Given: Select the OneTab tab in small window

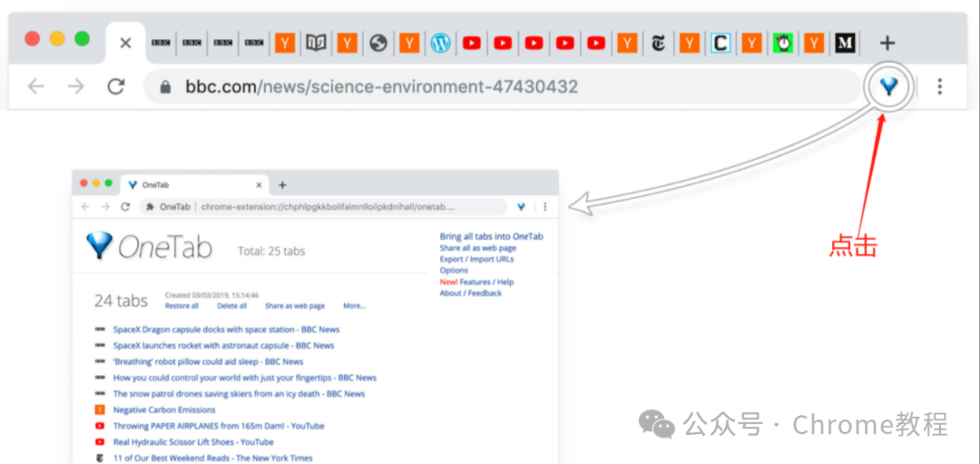Looking at the screenshot, I should [x=194, y=185].
